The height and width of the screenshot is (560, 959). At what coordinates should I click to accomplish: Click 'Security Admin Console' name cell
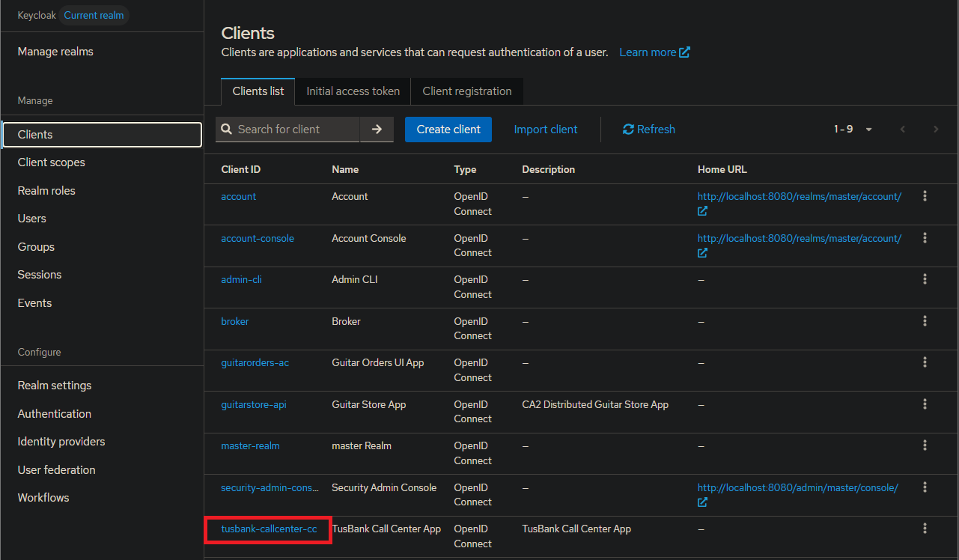(384, 487)
